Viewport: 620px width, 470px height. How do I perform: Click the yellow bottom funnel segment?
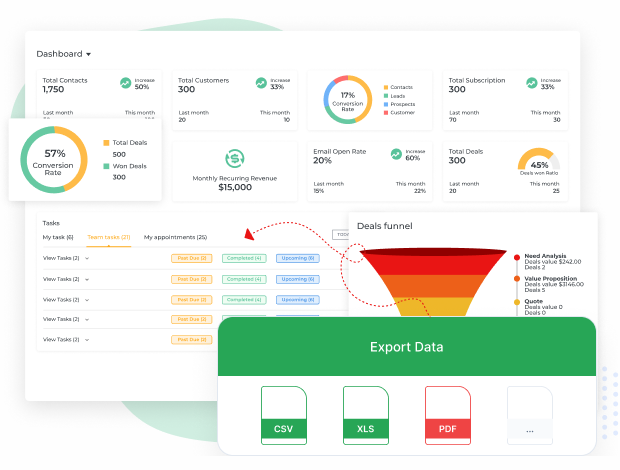click(x=433, y=307)
